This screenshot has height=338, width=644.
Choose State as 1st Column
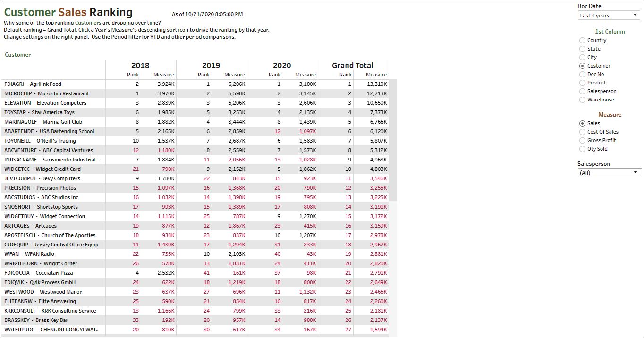pos(583,49)
